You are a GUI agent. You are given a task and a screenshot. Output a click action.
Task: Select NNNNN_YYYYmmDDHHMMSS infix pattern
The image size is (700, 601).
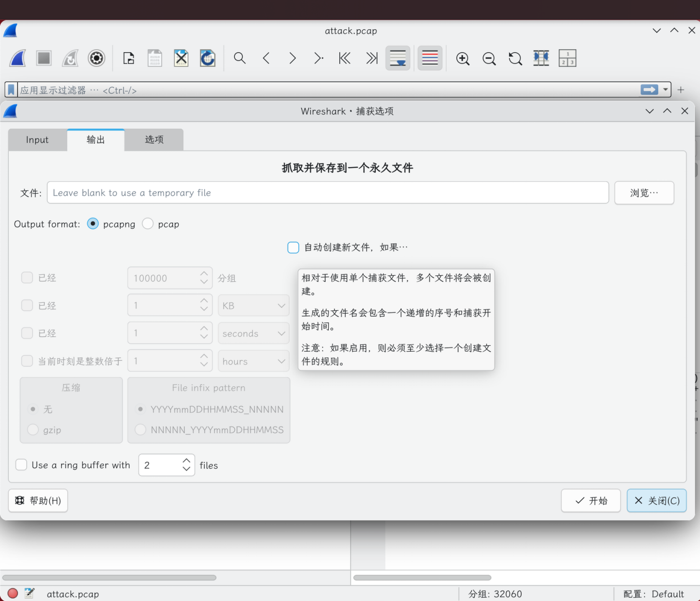[140, 429]
